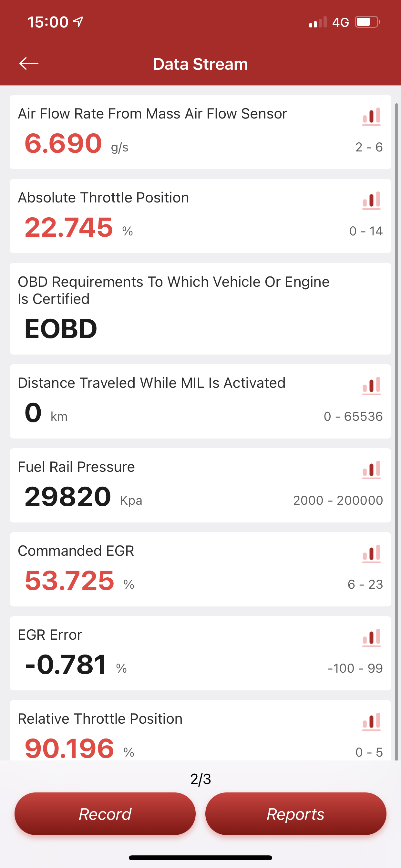The image size is (401, 868).
Task: Show chart for Distance Traveled While MIL
Action: coord(371,386)
